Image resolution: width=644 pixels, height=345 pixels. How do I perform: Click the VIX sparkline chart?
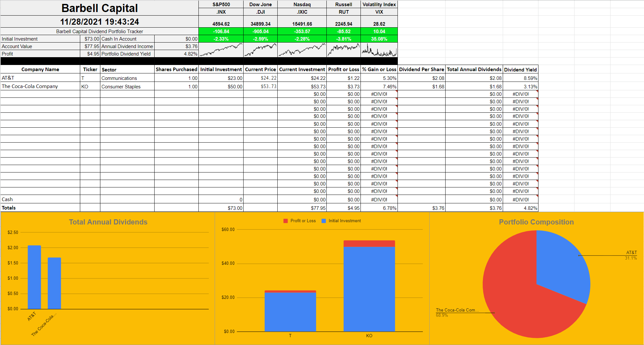379,50
